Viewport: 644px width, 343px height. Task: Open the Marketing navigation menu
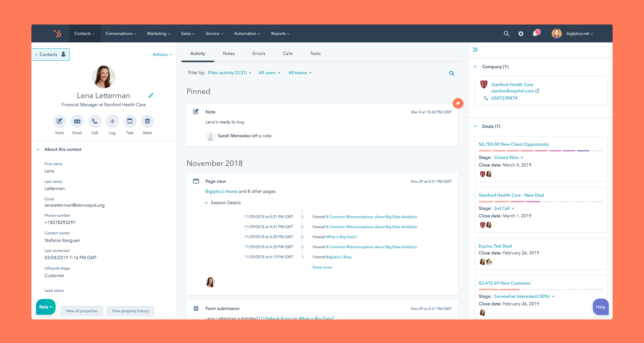[x=159, y=34]
